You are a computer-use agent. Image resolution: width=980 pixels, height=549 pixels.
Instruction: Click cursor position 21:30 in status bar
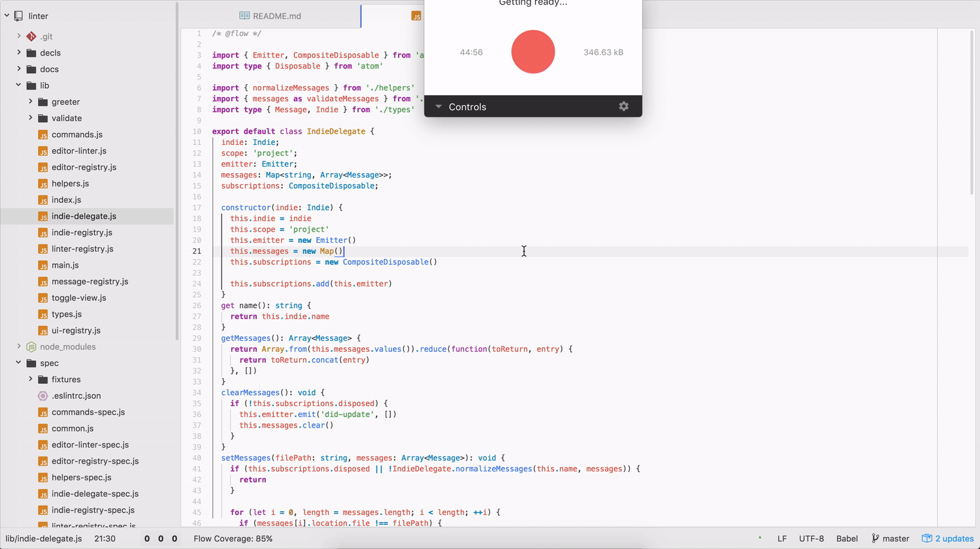click(105, 539)
